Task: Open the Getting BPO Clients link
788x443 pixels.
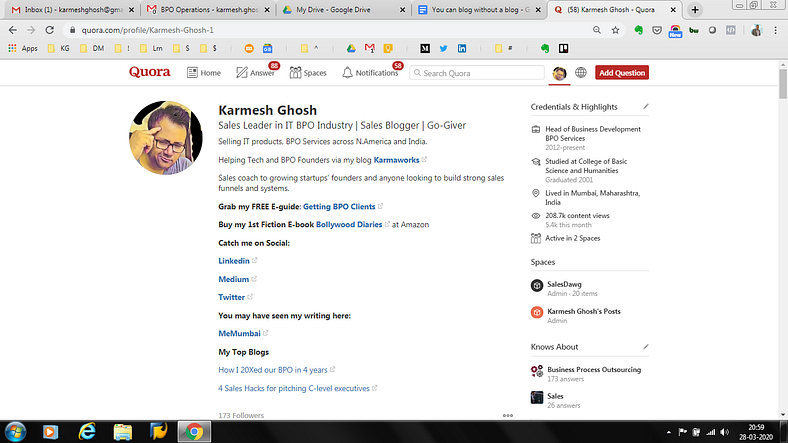Action: coord(339,206)
